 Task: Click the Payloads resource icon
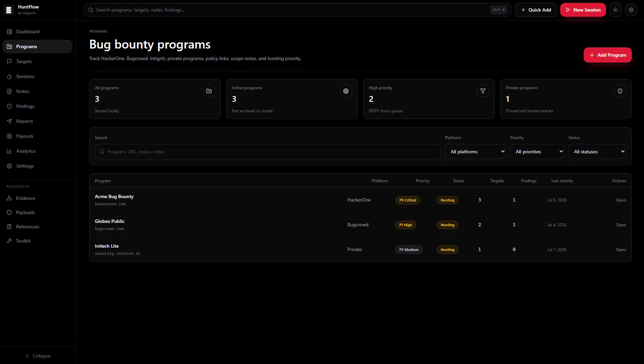click(9, 212)
